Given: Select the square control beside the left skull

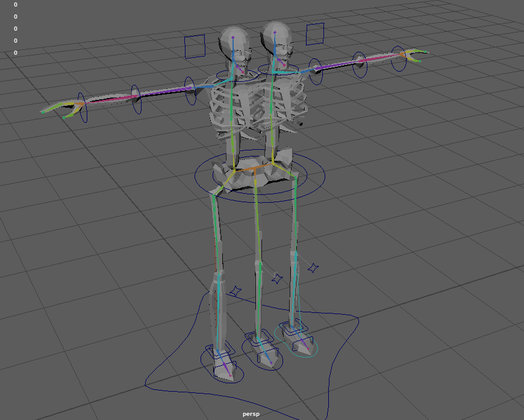Looking at the screenshot, I should click(195, 46).
